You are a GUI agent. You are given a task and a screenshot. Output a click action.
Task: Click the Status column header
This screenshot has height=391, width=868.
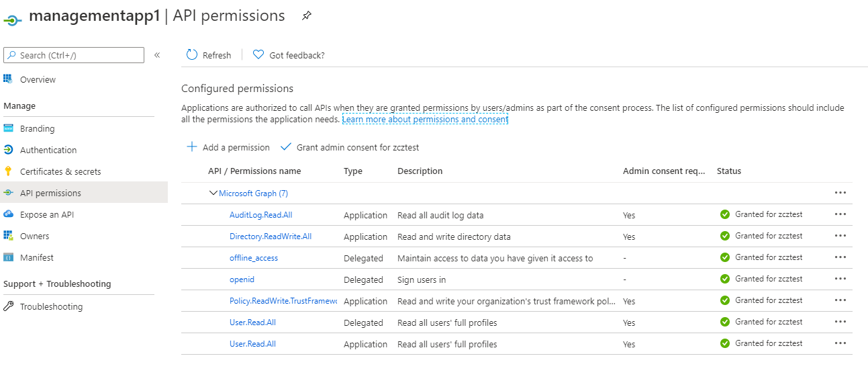729,171
